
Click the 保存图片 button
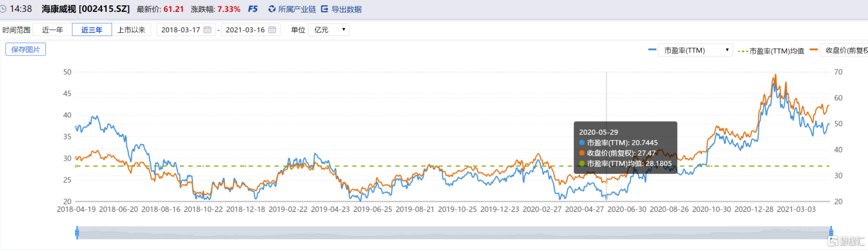(x=26, y=50)
